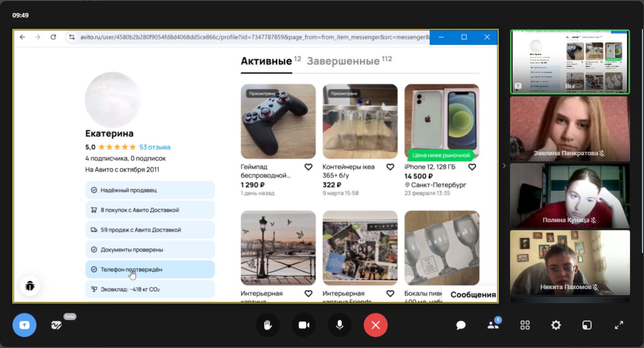Select your shared screen preview tile
The image size is (644, 348).
point(570,62)
